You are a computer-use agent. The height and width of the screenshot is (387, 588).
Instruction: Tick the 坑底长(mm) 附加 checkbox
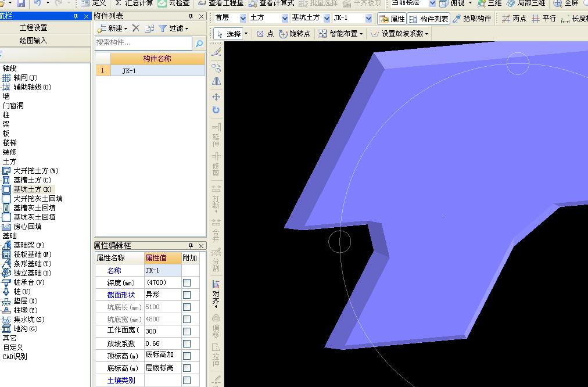point(187,307)
